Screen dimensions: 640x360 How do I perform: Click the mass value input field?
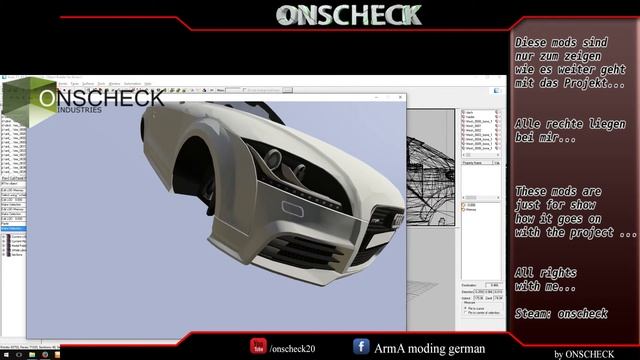(x=233, y=90)
